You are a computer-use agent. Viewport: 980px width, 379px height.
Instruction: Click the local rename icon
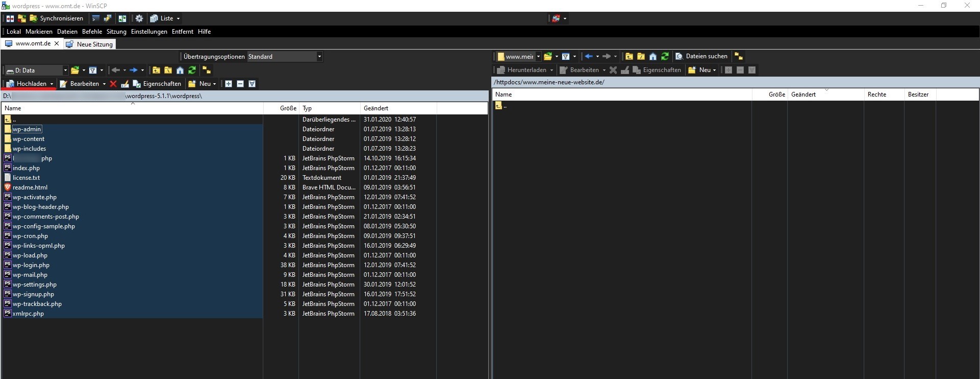click(x=124, y=84)
